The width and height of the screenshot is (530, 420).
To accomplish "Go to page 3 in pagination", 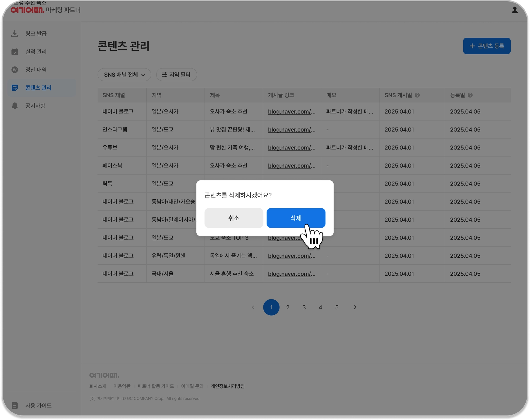I will pos(304,307).
